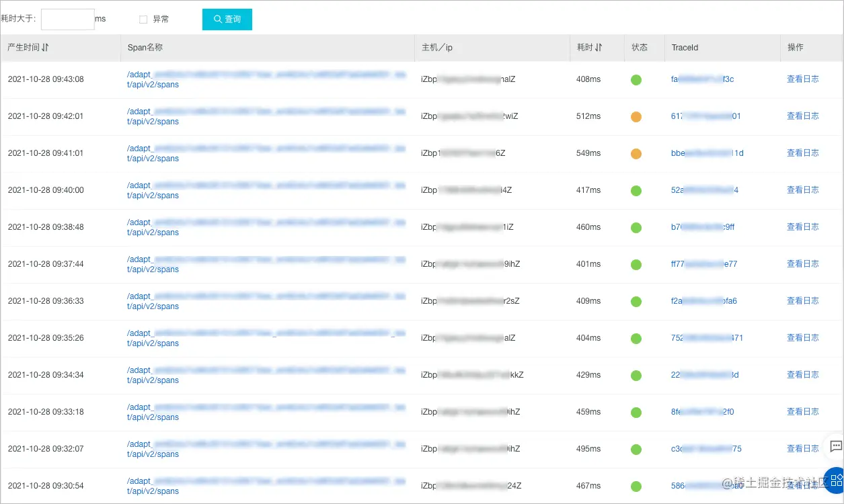Open 查看日志 for the 09:43:08 row
Screen dimensions: 844x504
point(803,79)
